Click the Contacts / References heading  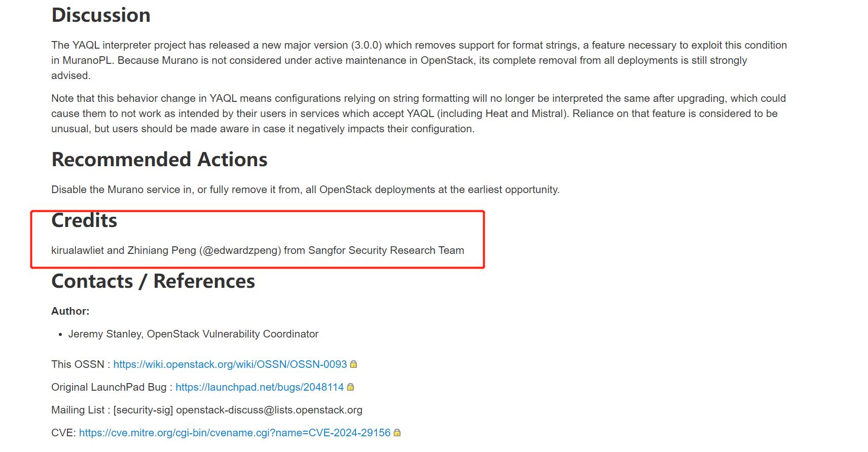tap(153, 281)
